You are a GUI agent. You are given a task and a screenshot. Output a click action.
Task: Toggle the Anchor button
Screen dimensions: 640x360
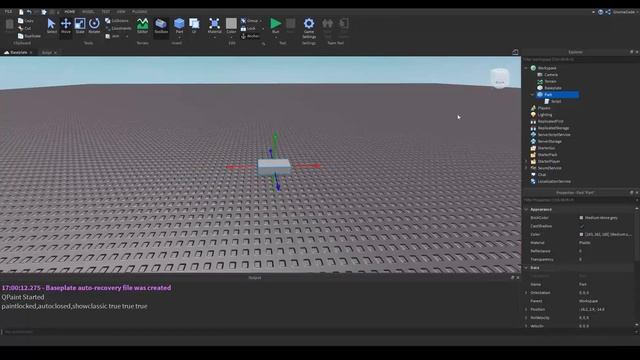pyautogui.click(x=250, y=36)
